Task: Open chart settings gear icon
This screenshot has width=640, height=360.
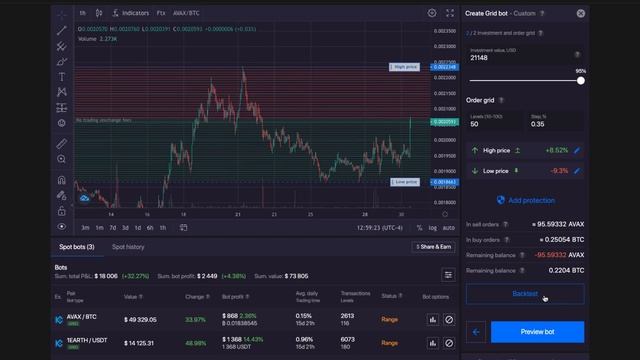Action: [432, 13]
